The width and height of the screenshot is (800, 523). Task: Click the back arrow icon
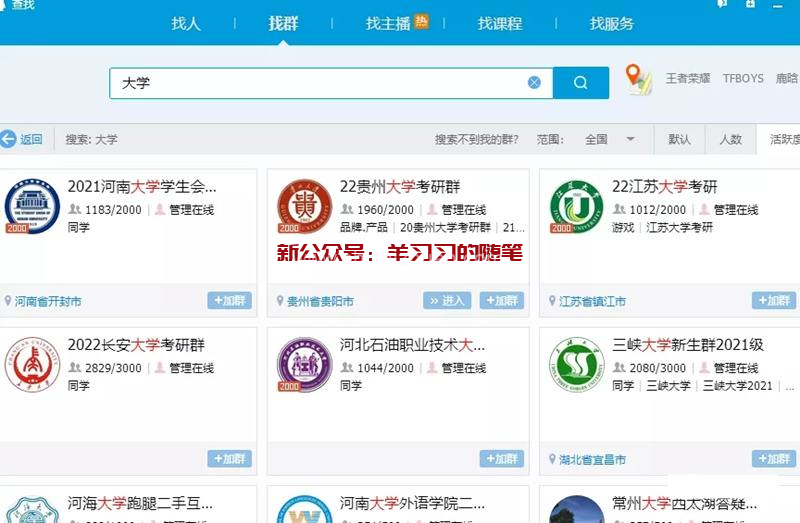click(x=9, y=139)
